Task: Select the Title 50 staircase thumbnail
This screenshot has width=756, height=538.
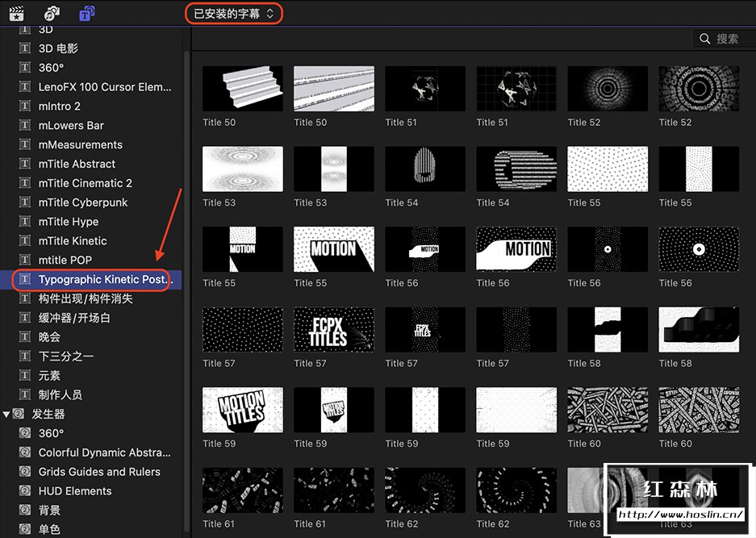Action: [243, 89]
